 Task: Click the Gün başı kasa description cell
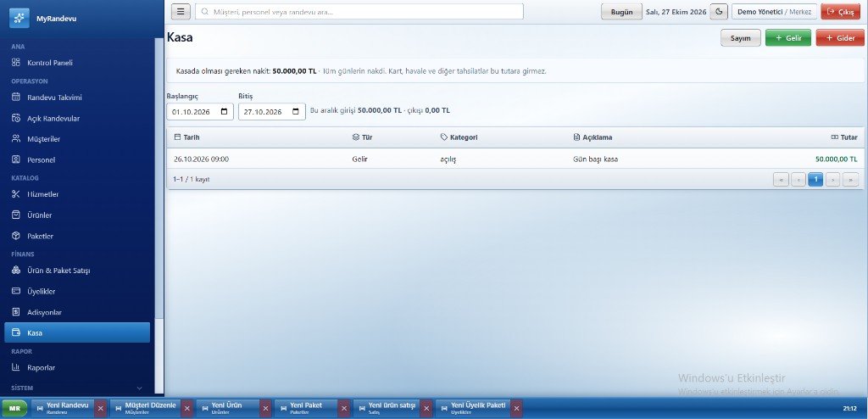tap(595, 159)
